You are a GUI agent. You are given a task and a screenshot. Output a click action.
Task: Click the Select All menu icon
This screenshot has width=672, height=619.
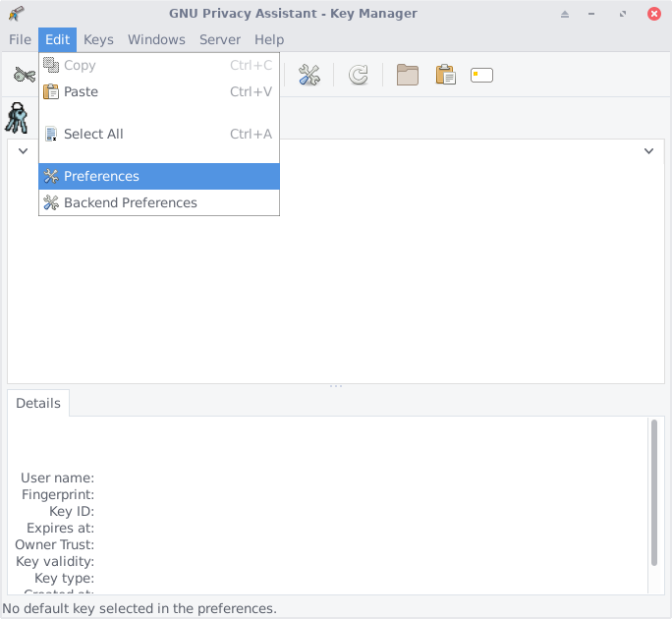[x=51, y=134]
